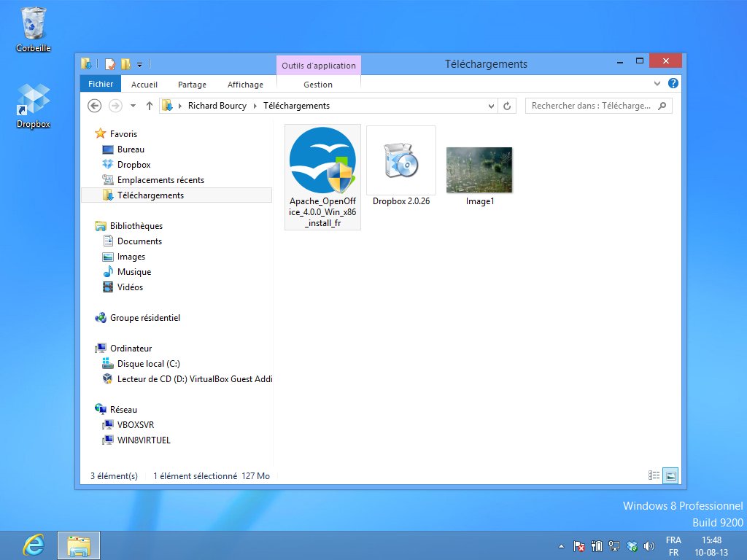Image resolution: width=747 pixels, height=560 pixels.
Task: Click the FRA FR language indicator
Action: (673, 546)
